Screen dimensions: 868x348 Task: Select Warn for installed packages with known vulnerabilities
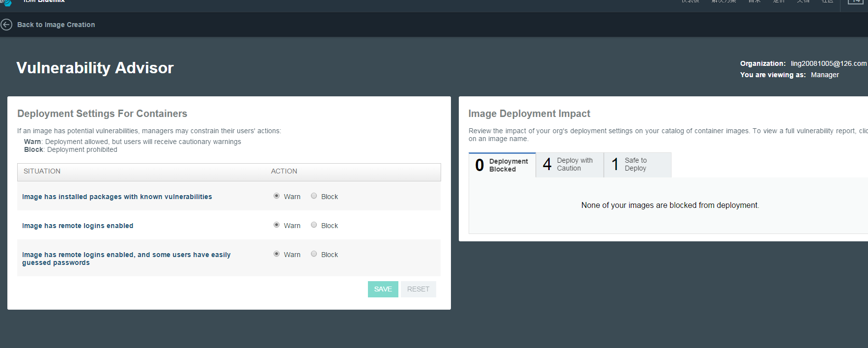277,196
